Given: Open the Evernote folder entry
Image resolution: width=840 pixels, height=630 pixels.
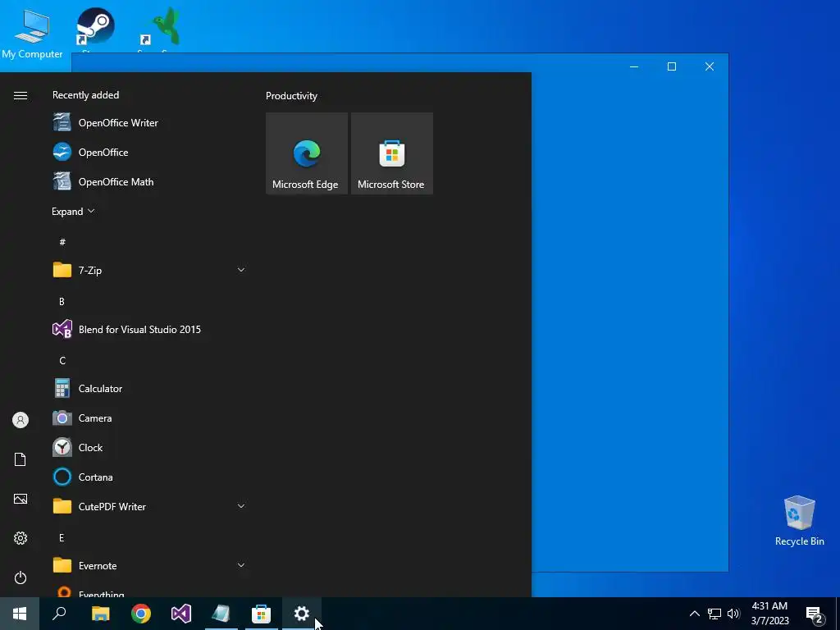Looking at the screenshot, I should click(x=149, y=565).
